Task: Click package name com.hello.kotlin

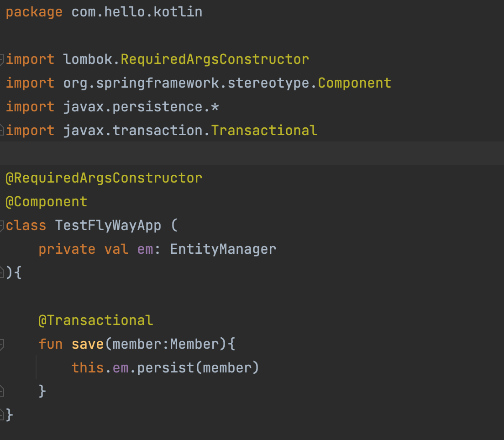Action: click(137, 12)
